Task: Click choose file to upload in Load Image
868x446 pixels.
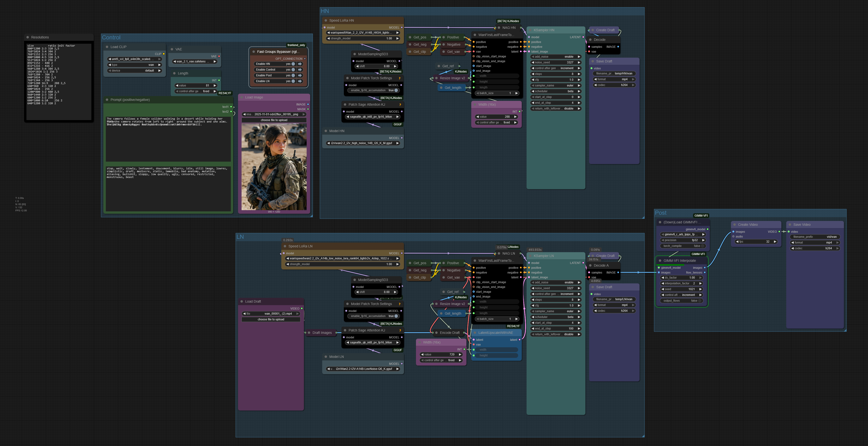Action: 274,120
